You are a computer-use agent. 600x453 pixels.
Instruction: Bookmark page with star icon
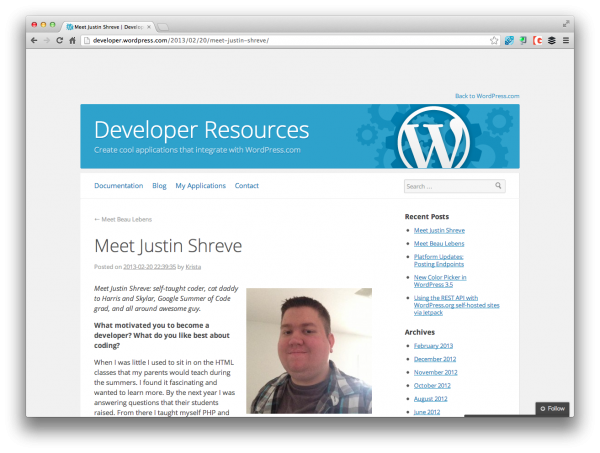coord(494,40)
